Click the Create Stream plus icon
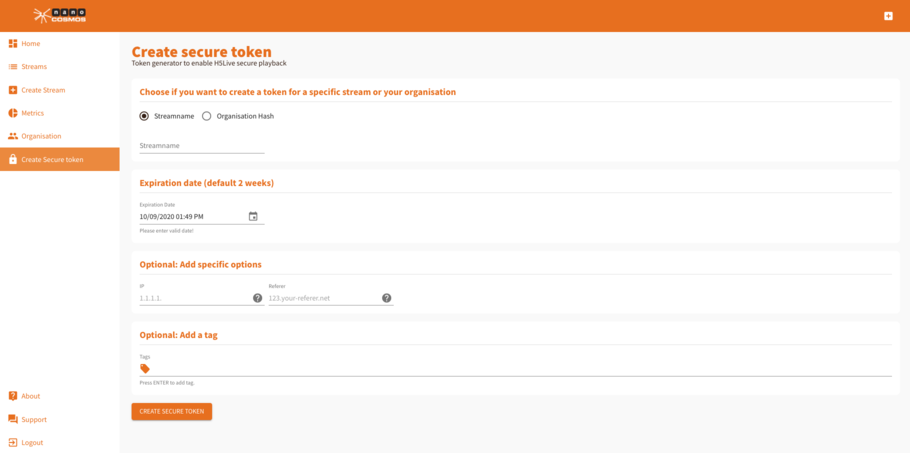 pos(13,90)
